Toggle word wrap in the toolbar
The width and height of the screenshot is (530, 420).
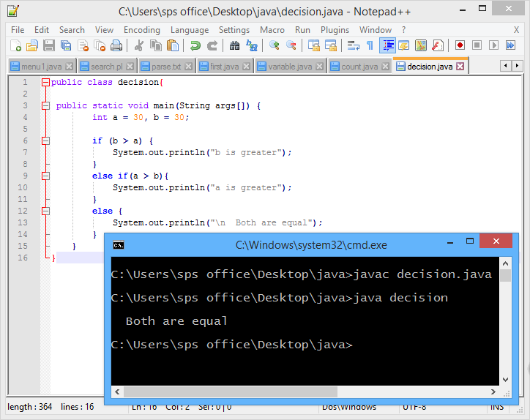point(354,45)
